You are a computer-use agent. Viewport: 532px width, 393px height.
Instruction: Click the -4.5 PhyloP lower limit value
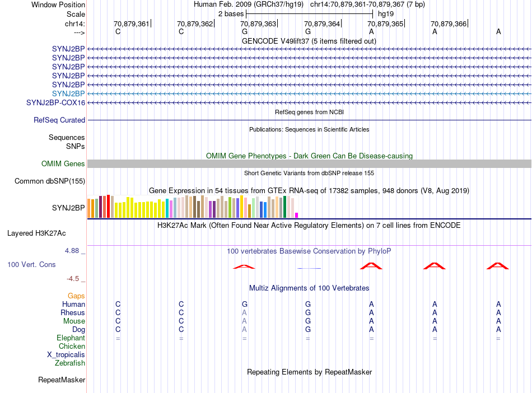pos(73,279)
